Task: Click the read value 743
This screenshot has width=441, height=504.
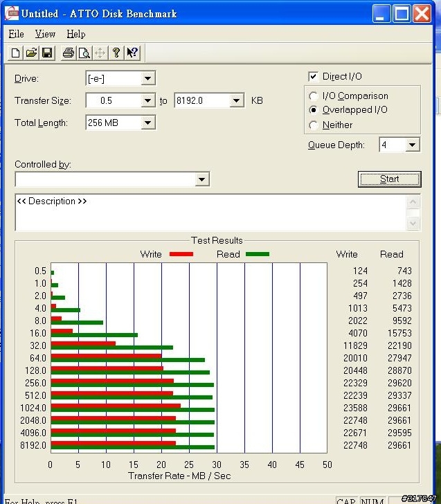Action: (x=404, y=271)
